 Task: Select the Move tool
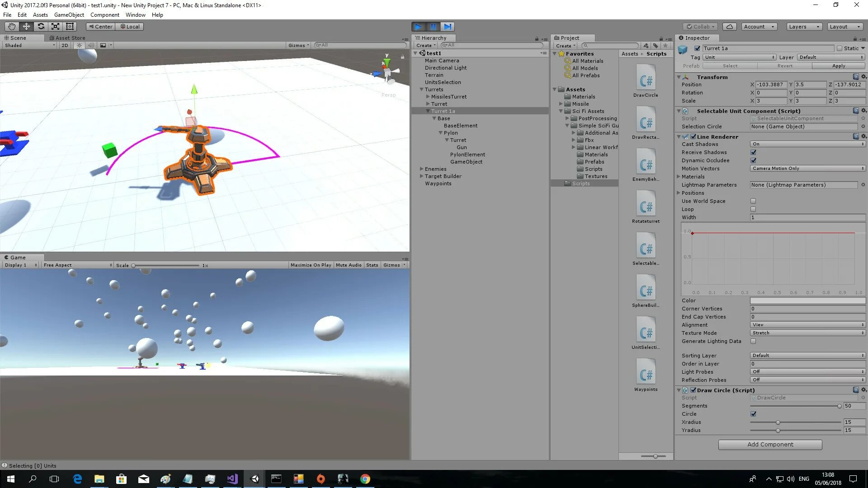pos(26,27)
